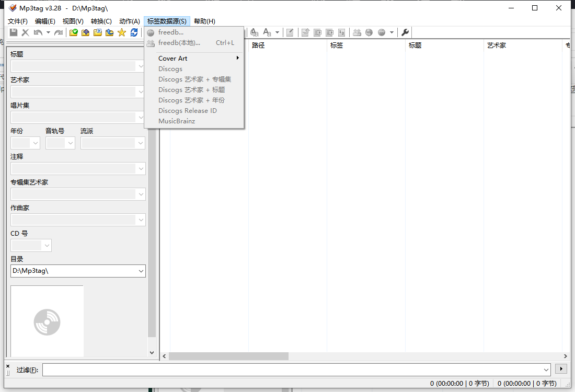This screenshot has width=575, height=392.
Task: Open the tag sources dropdown arrow in toolbar
Action: click(x=392, y=32)
